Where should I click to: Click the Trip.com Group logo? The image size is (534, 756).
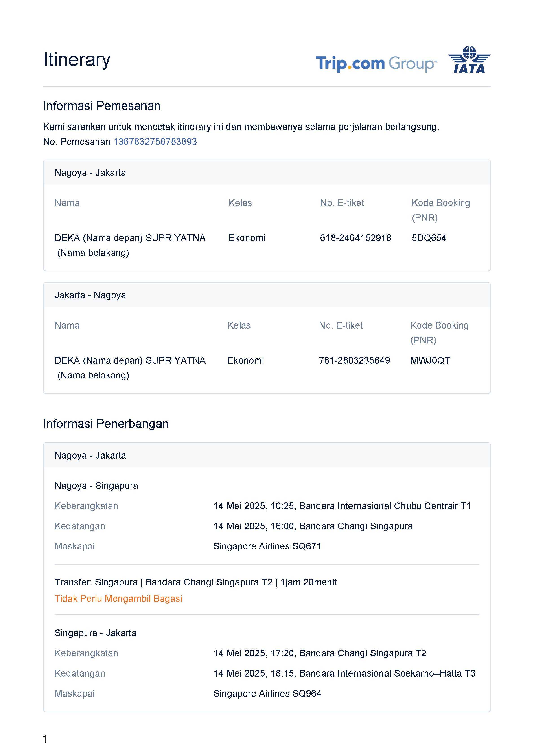[376, 63]
